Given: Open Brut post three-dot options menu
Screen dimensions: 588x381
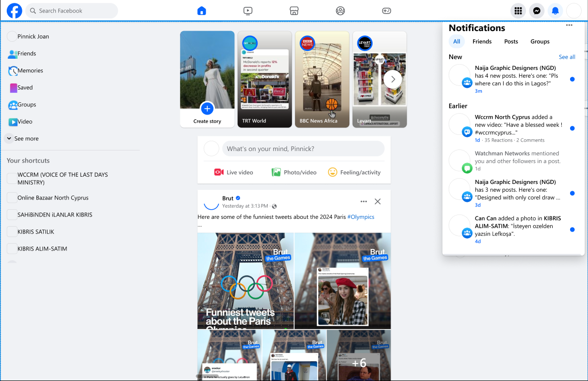Looking at the screenshot, I should tap(363, 201).
